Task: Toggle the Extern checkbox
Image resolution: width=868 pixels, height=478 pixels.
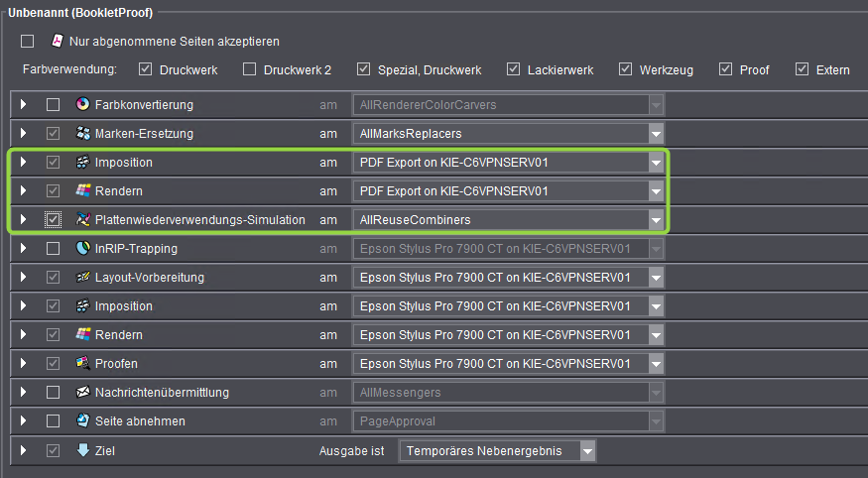Action: point(803,69)
